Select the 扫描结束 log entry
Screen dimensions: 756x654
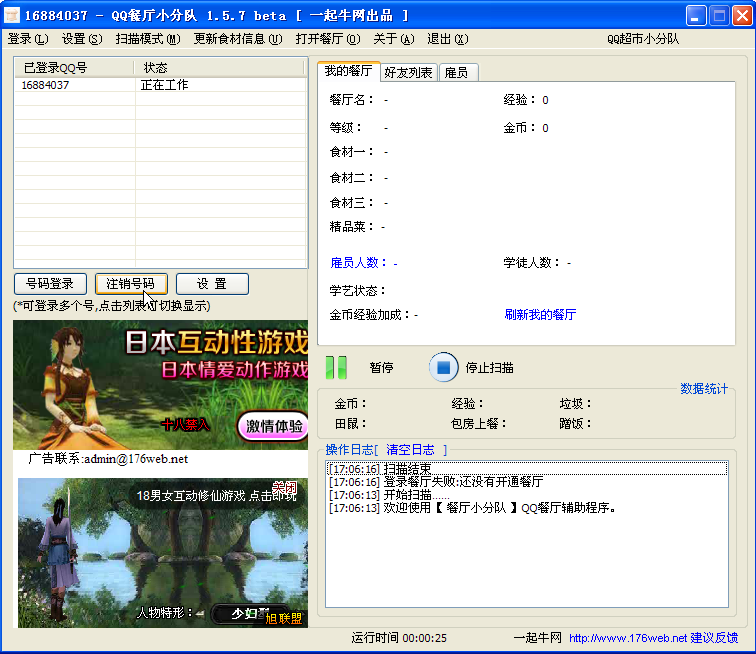tap(526, 468)
